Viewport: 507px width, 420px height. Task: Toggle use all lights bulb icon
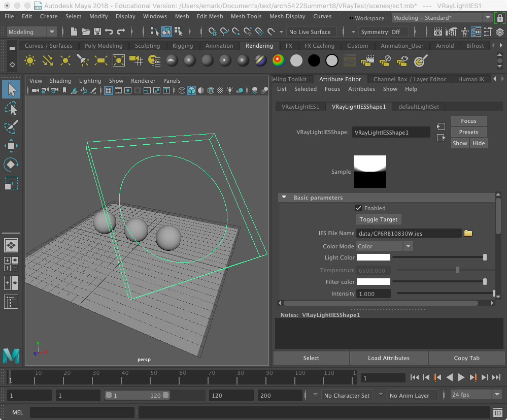pos(230,90)
